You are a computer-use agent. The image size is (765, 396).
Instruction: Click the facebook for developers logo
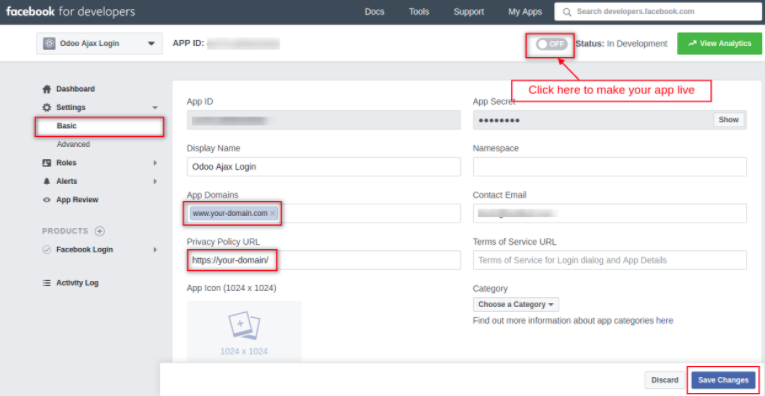(x=71, y=12)
